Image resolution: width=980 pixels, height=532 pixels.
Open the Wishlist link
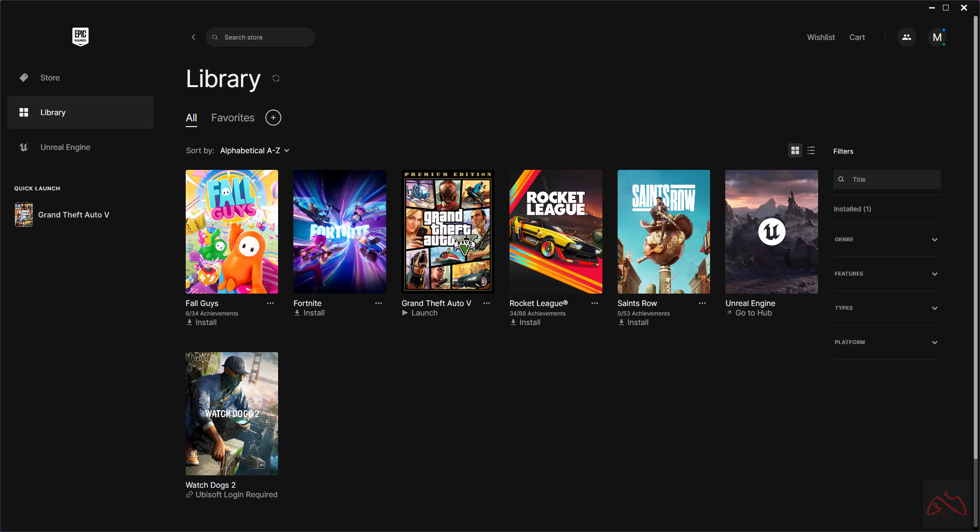pos(820,37)
